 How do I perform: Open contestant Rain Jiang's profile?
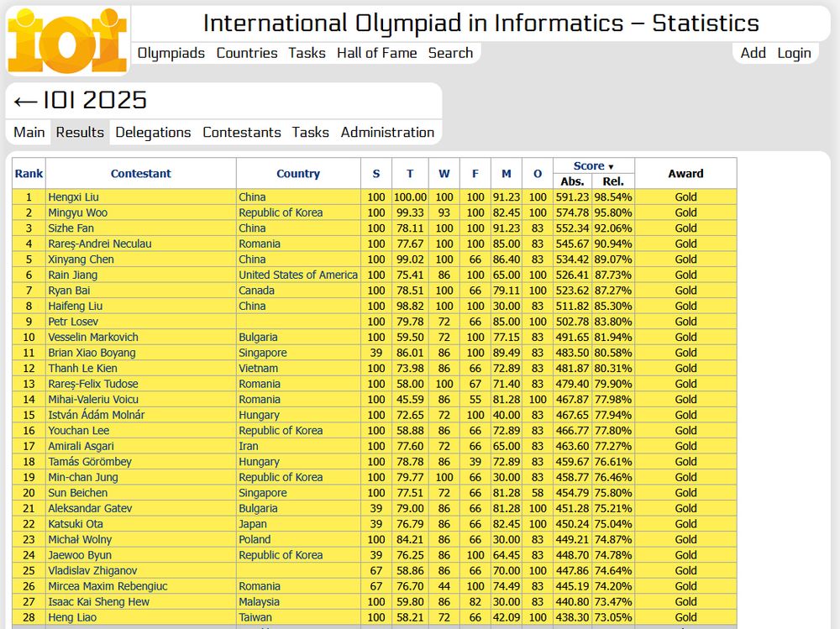[73, 275]
